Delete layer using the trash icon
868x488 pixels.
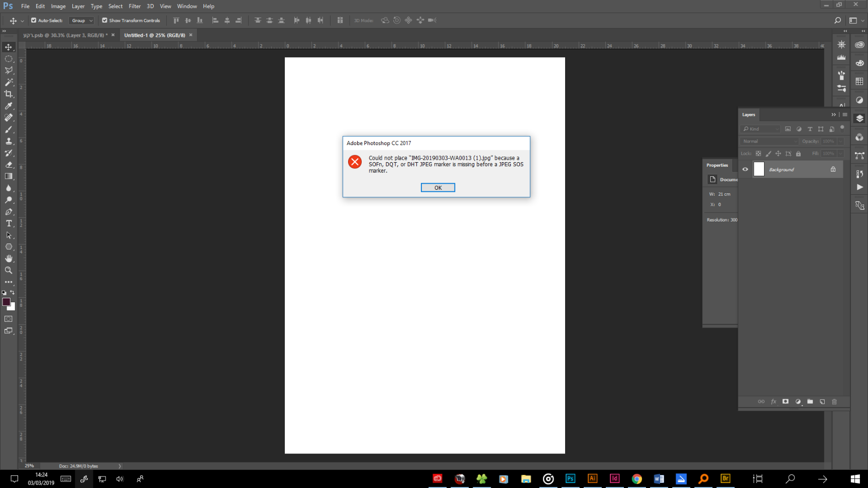834,402
